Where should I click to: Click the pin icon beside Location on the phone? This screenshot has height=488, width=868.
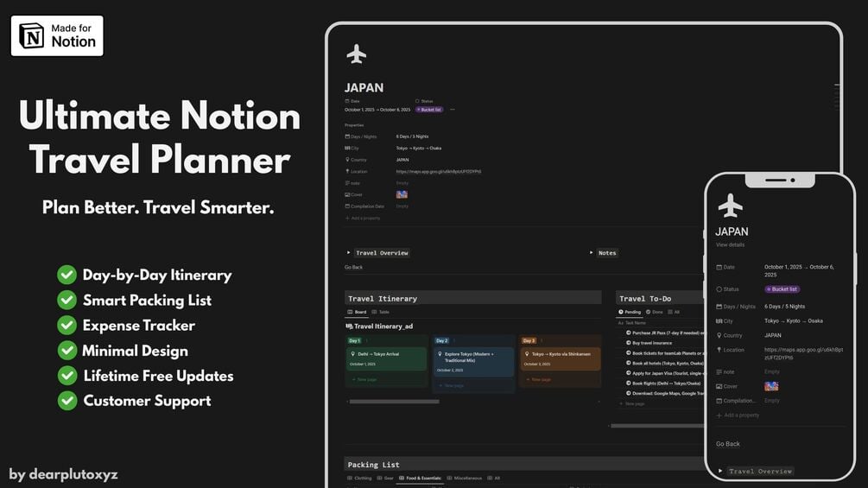[x=719, y=350]
